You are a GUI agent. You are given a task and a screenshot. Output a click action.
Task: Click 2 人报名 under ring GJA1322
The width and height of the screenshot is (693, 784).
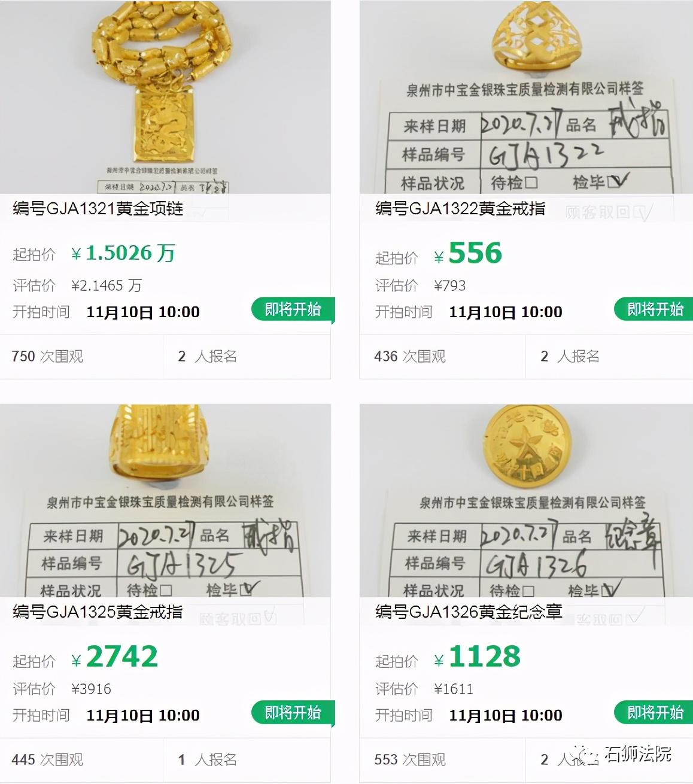(570, 356)
